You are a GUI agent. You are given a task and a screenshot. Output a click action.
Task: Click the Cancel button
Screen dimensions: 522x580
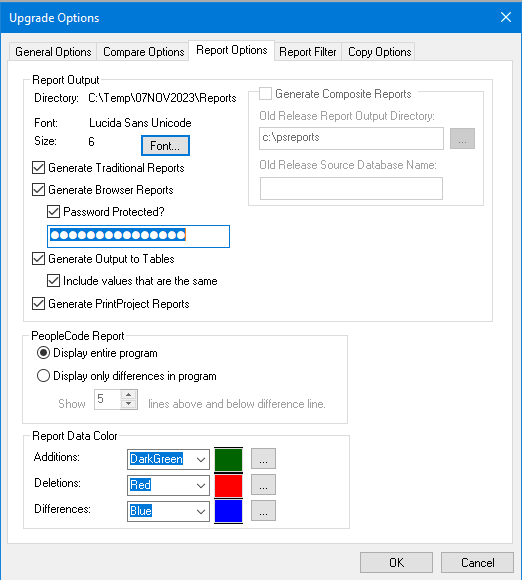[477, 563]
